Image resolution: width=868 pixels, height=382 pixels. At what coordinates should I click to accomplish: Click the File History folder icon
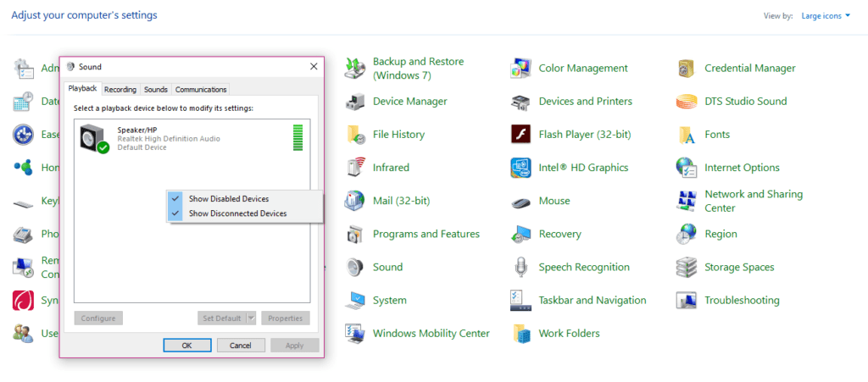click(354, 135)
